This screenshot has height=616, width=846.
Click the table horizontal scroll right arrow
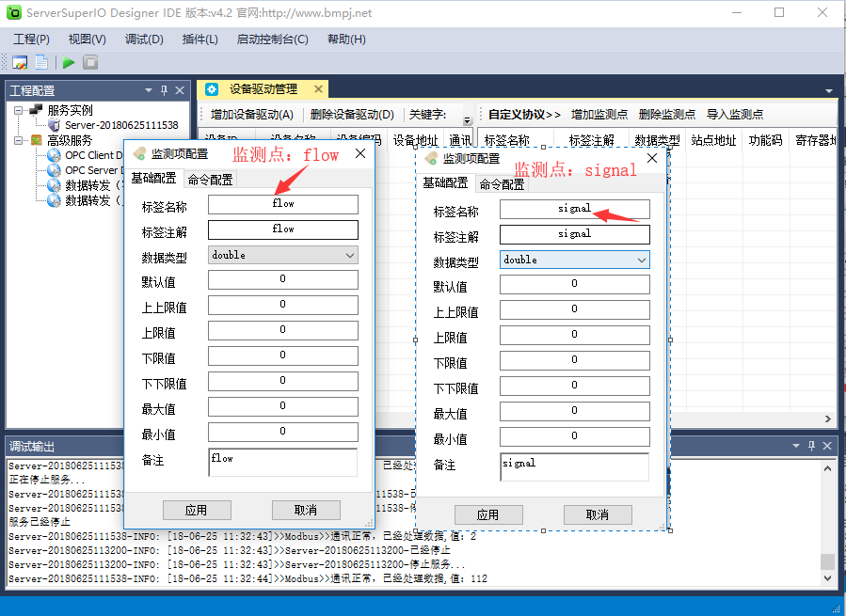(828, 419)
